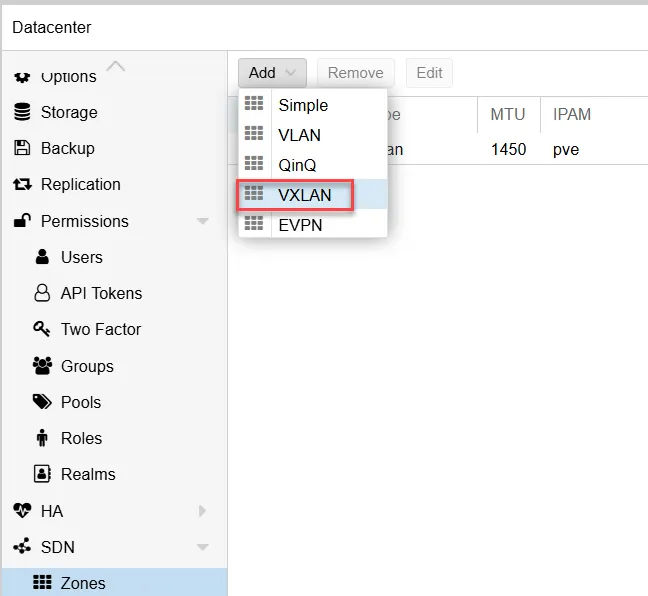The image size is (648, 596).
Task: Click the Storage database icon
Action: (22, 112)
